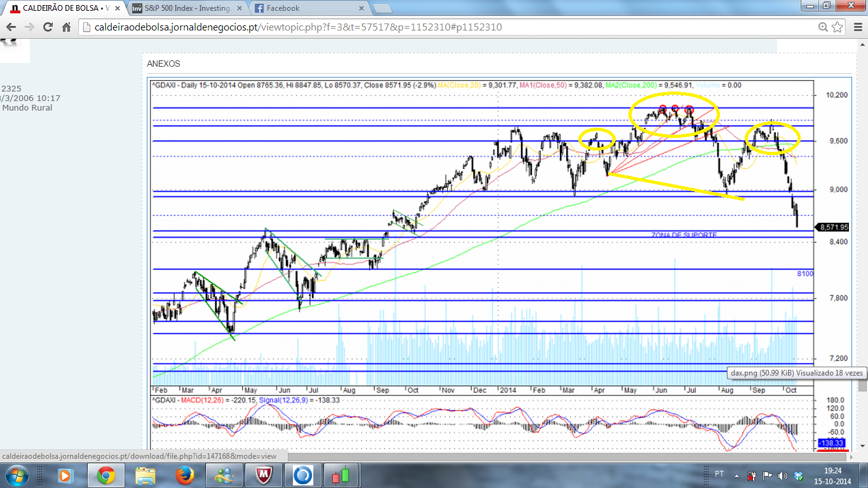Close the CALDEIRÃO DE BOLSA tab
868x488 pixels.
117,8
